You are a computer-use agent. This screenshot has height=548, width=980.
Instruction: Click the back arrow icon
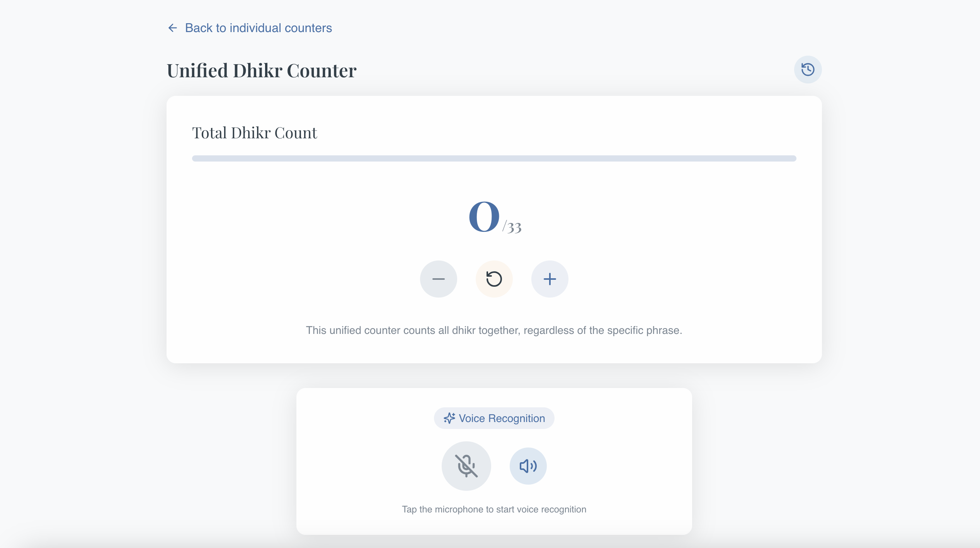(172, 28)
